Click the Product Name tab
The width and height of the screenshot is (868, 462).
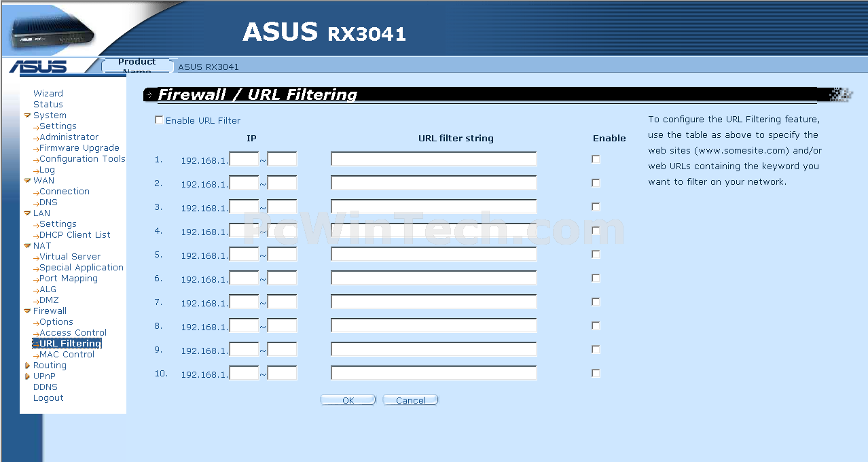coord(137,66)
